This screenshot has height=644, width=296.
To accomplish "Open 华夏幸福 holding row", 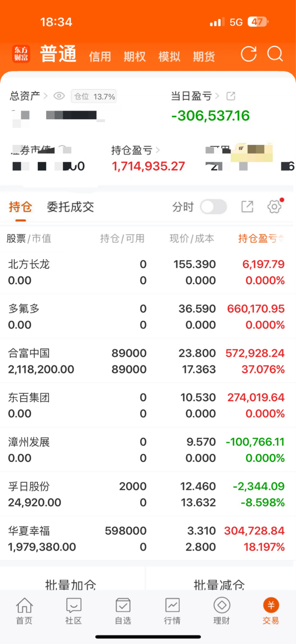I will click(148, 538).
